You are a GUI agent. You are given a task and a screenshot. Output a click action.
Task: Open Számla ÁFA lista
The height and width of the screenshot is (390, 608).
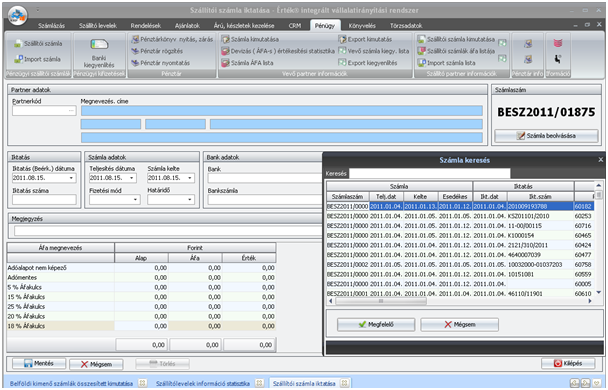coord(247,63)
